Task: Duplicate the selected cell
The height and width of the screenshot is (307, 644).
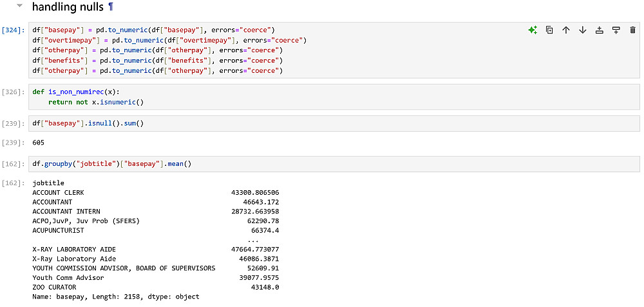Action: click(x=549, y=30)
